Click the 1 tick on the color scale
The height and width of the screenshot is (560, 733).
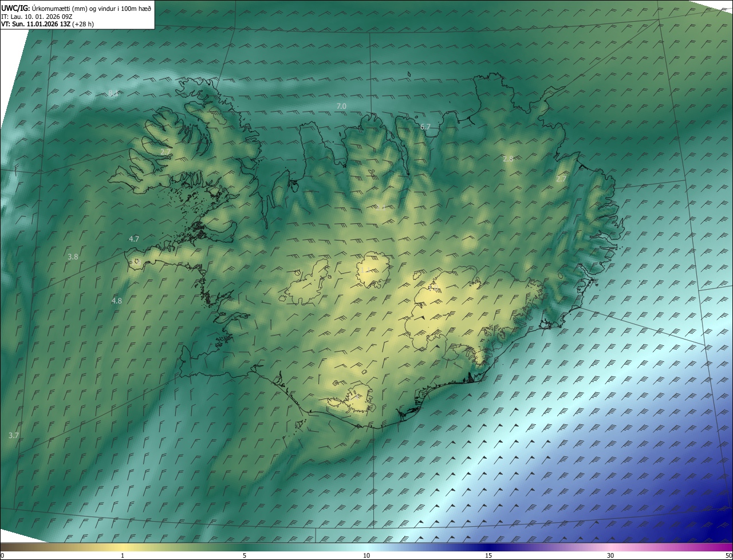click(x=123, y=556)
